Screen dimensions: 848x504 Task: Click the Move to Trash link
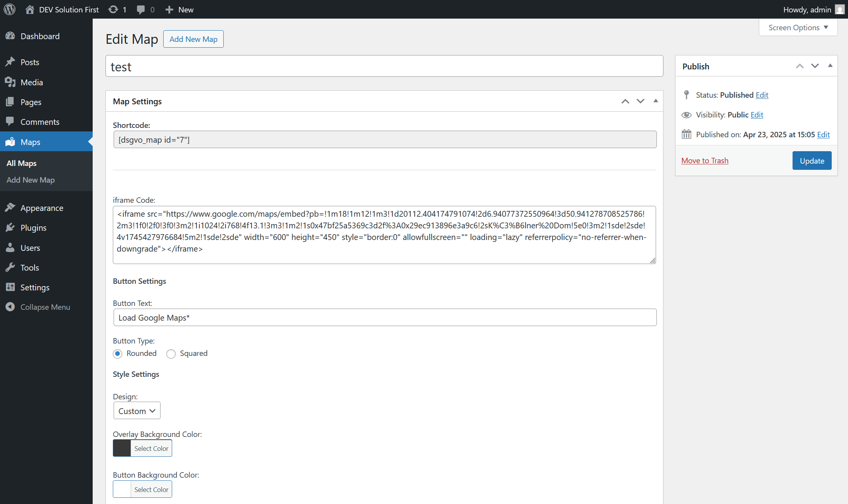click(x=705, y=161)
